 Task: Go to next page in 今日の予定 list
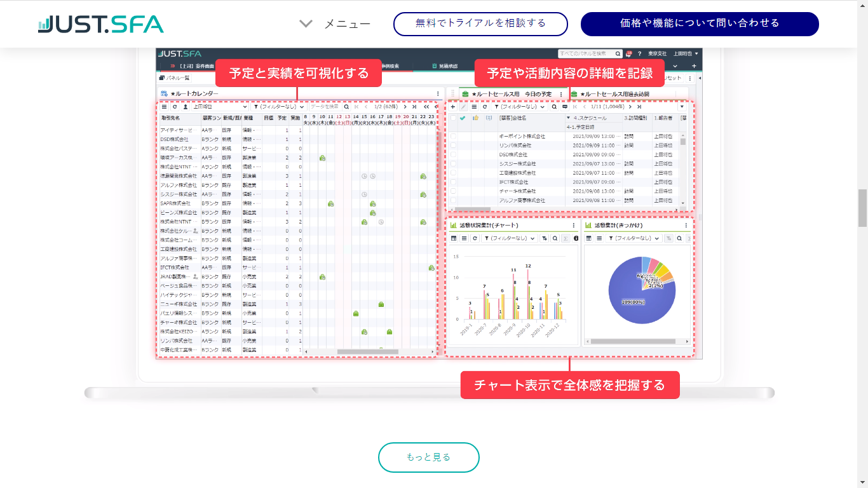[630, 107]
